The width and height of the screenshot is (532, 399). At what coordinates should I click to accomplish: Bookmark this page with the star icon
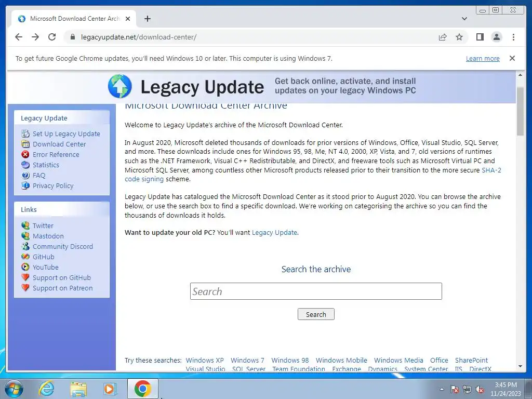(x=459, y=37)
